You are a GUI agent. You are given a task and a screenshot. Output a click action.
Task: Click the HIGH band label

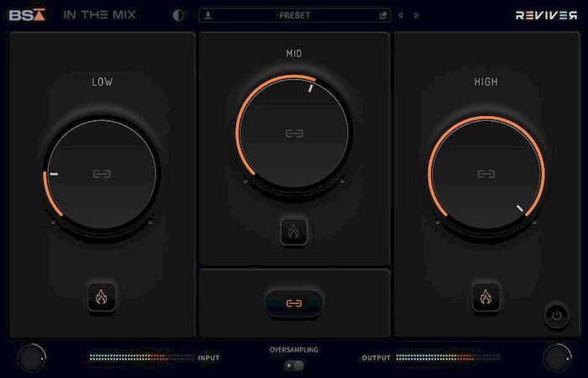coord(486,81)
